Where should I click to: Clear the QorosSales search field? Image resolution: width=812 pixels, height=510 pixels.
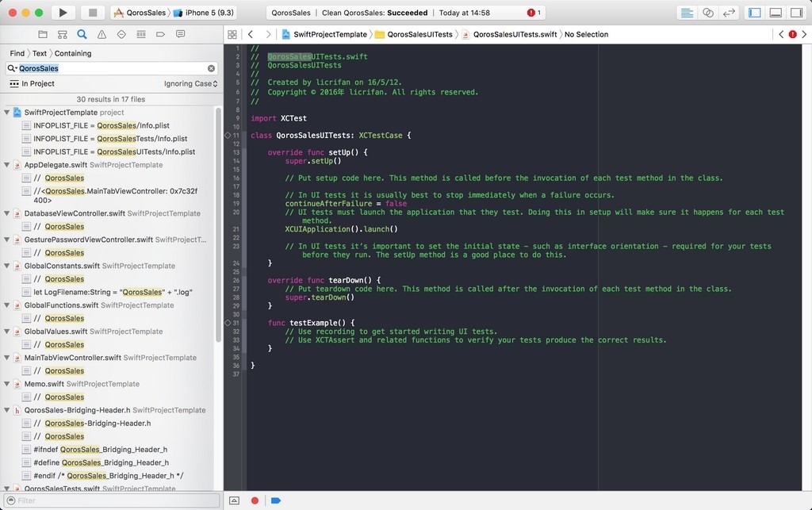[x=211, y=68]
